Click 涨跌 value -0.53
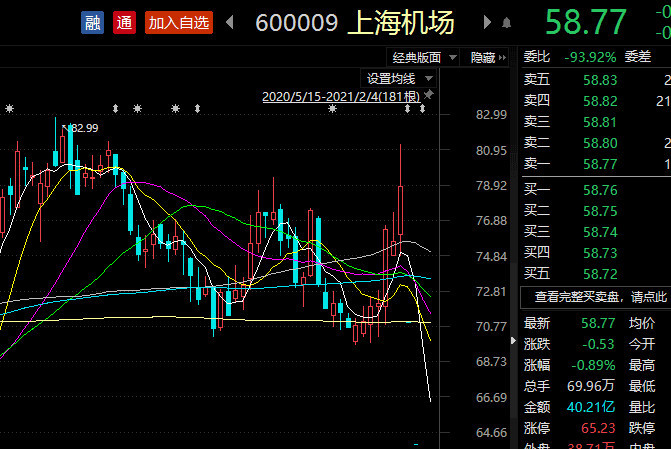This screenshot has width=671, height=449. tap(598, 344)
